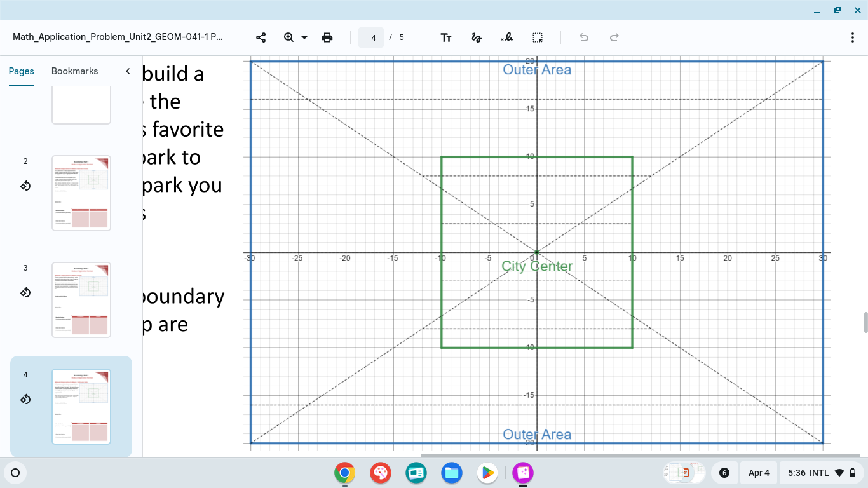This screenshot has width=868, height=488.
Task: Activate the select-to-search area tool
Action: [538, 37]
